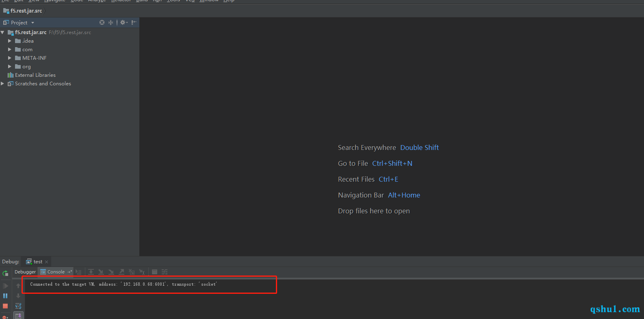Viewport: 644px width, 319px height.
Task: Click the 'Ctrl+Shift+N' shortcut hint
Action: 392,163
